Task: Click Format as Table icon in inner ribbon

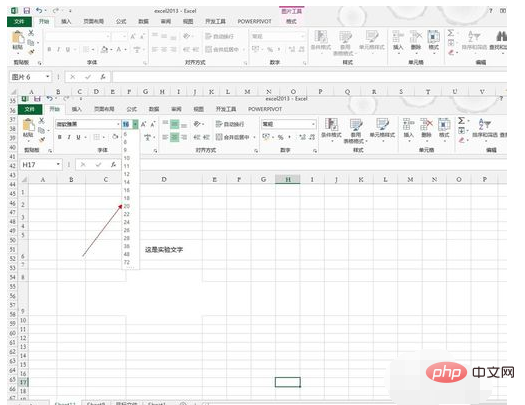Action: click(356, 124)
